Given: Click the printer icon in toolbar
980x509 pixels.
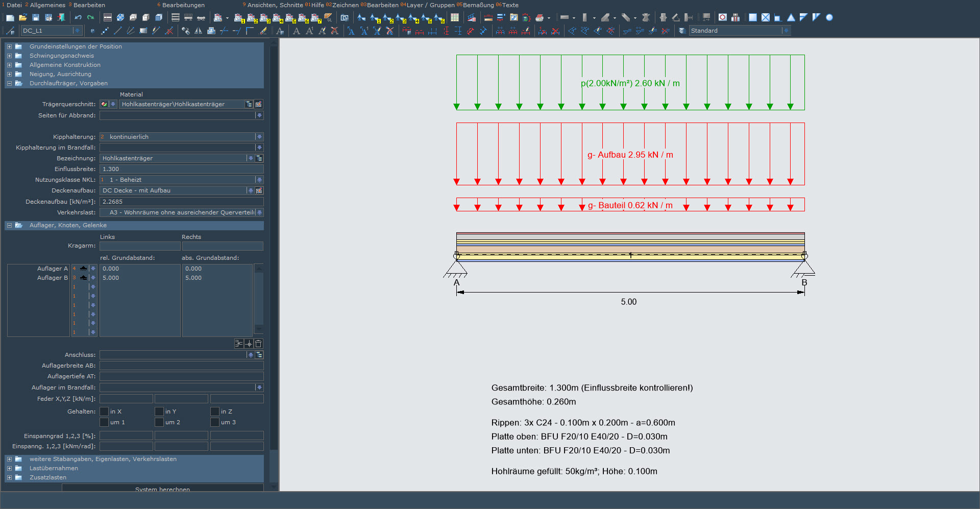Looking at the screenshot, I should [x=540, y=17].
